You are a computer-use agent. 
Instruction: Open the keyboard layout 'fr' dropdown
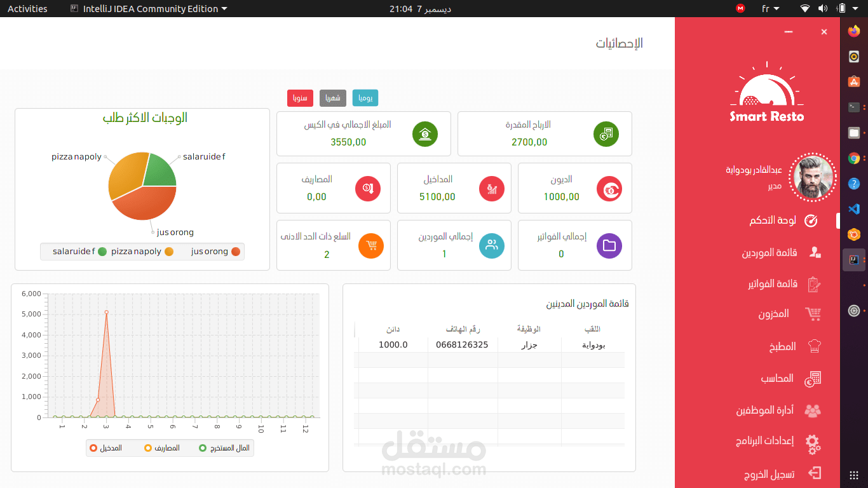768,8
